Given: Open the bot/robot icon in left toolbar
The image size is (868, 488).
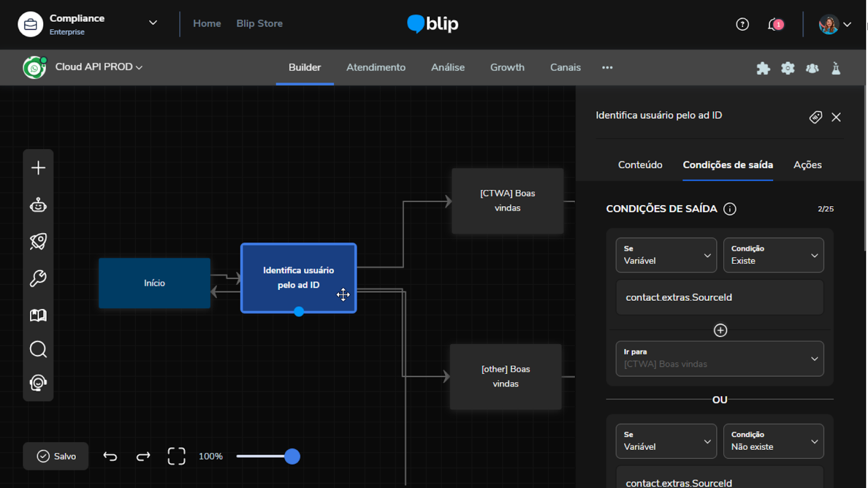Looking at the screenshot, I should [38, 205].
